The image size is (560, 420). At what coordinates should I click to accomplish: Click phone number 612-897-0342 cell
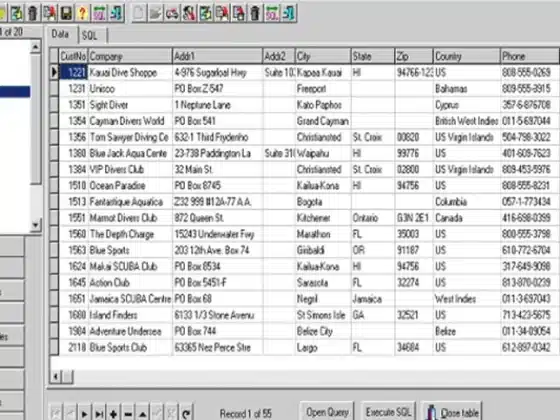click(529, 347)
